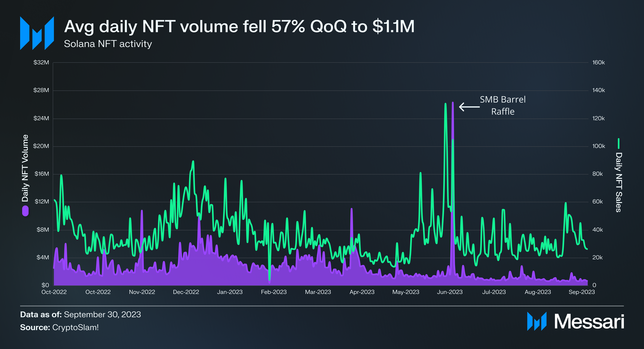Click the Daily NFT Volume axis title

point(25,168)
